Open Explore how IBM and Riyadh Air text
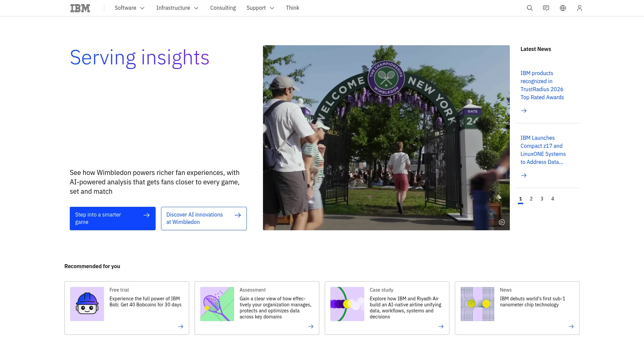The height and width of the screenshot is (362, 644). (x=405, y=308)
